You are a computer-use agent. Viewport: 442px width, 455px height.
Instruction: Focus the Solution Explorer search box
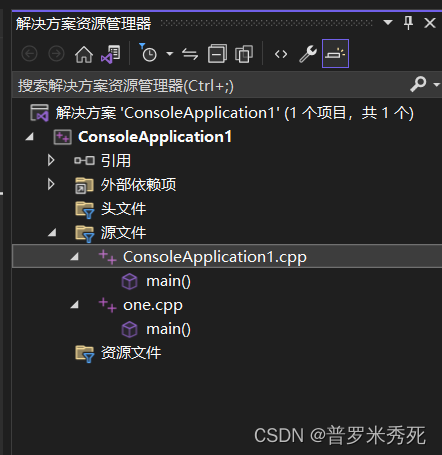point(210,86)
